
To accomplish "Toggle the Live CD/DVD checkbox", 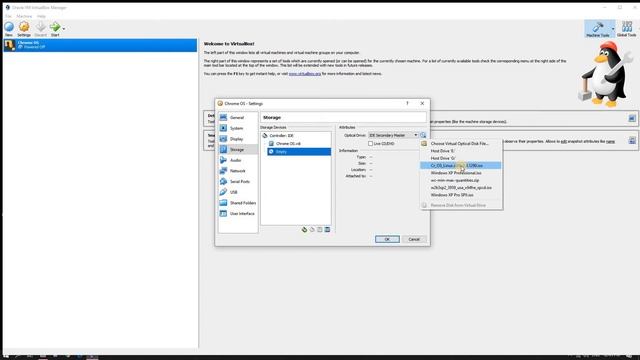I will pos(371,144).
